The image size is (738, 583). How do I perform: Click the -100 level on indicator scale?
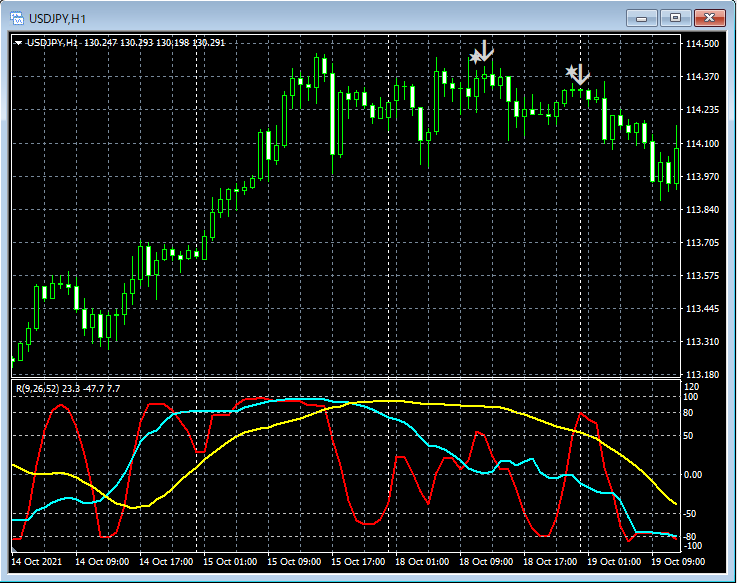tap(691, 546)
